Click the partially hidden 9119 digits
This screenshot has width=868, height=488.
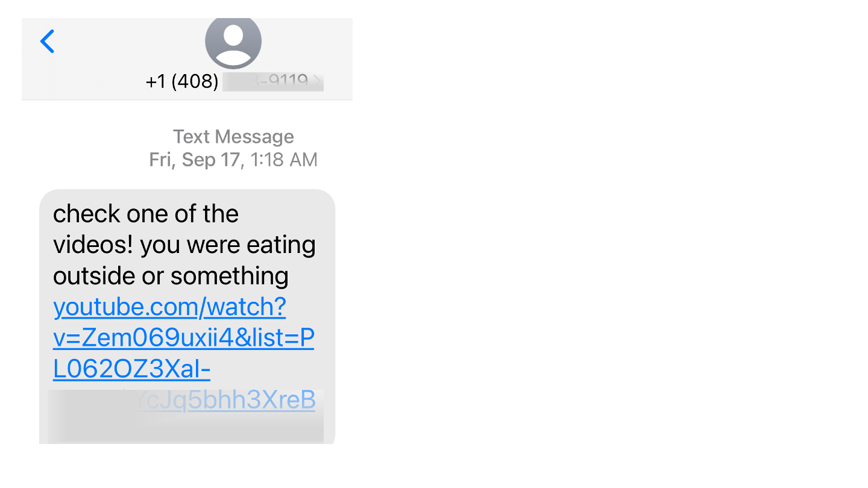click(x=288, y=81)
